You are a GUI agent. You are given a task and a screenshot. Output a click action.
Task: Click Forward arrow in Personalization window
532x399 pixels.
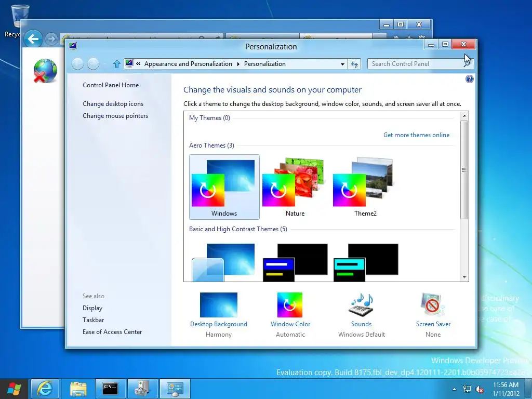point(94,64)
